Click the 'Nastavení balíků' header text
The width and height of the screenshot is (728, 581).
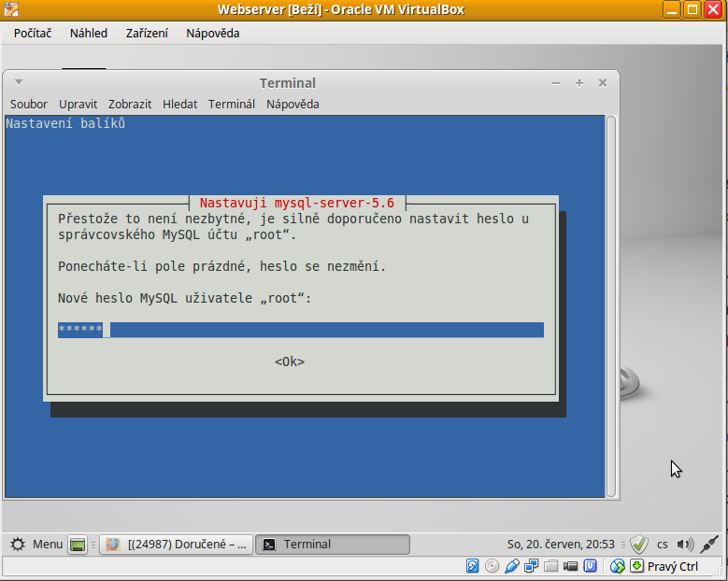pos(65,123)
